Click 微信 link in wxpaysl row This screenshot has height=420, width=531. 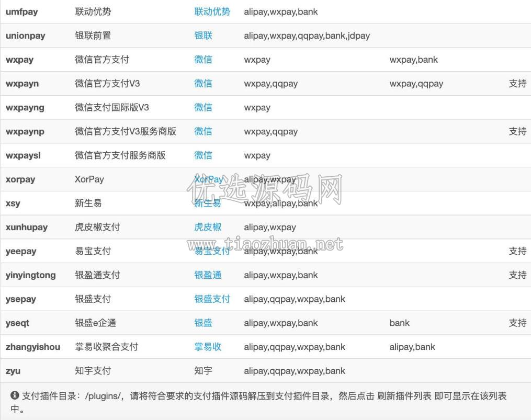coord(203,155)
